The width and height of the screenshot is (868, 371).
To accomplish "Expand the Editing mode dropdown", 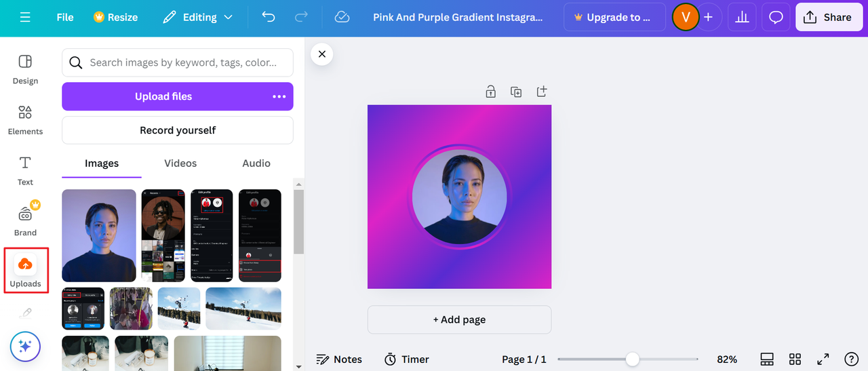I will [x=198, y=17].
